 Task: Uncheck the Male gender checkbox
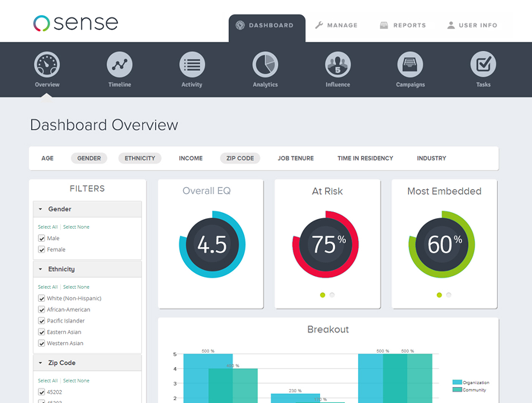coord(42,238)
